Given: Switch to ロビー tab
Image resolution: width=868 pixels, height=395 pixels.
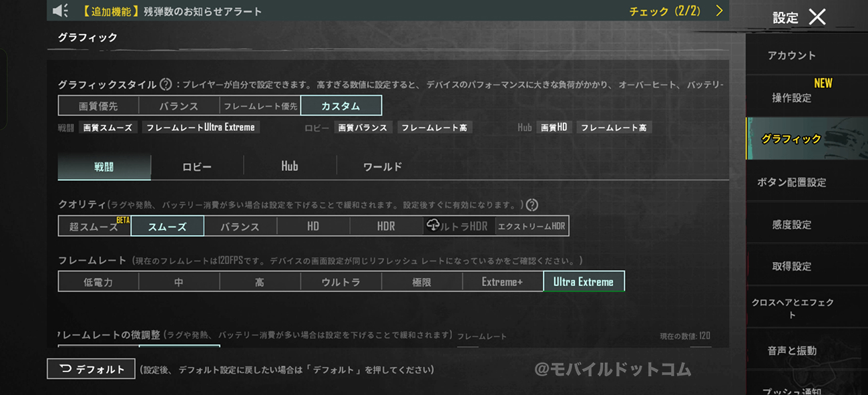Looking at the screenshot, I should (197, 167).
